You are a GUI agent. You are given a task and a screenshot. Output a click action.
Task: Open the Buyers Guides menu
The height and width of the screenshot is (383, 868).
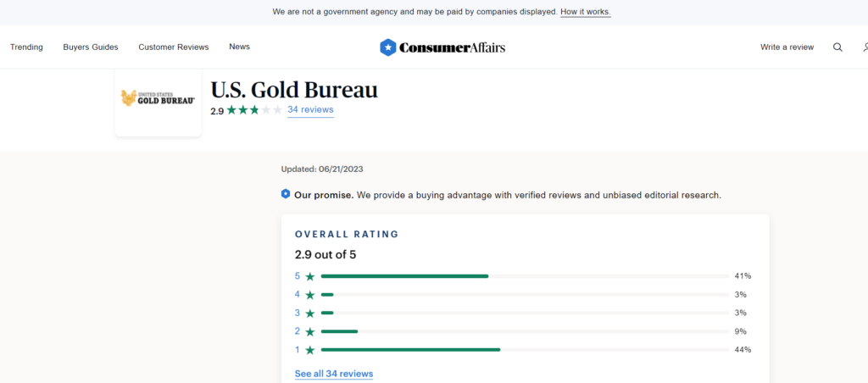[91, 47]
